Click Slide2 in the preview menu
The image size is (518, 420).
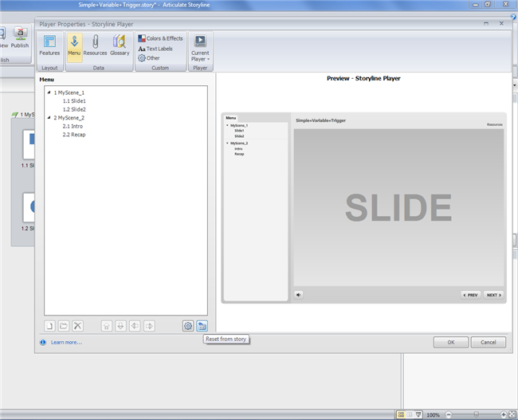click(x=239, y=136)
